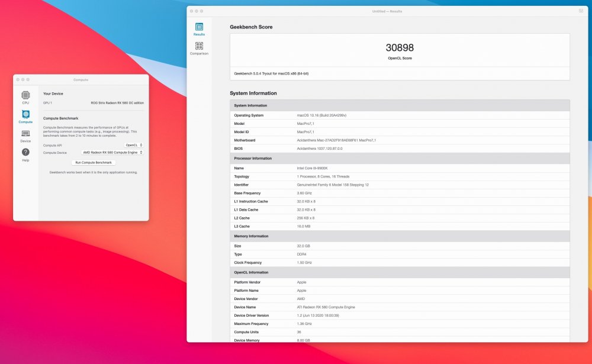Select the Platform Vendor Apple row
The width and height of the screenshot is (592, 364).
tap(400, 282)
